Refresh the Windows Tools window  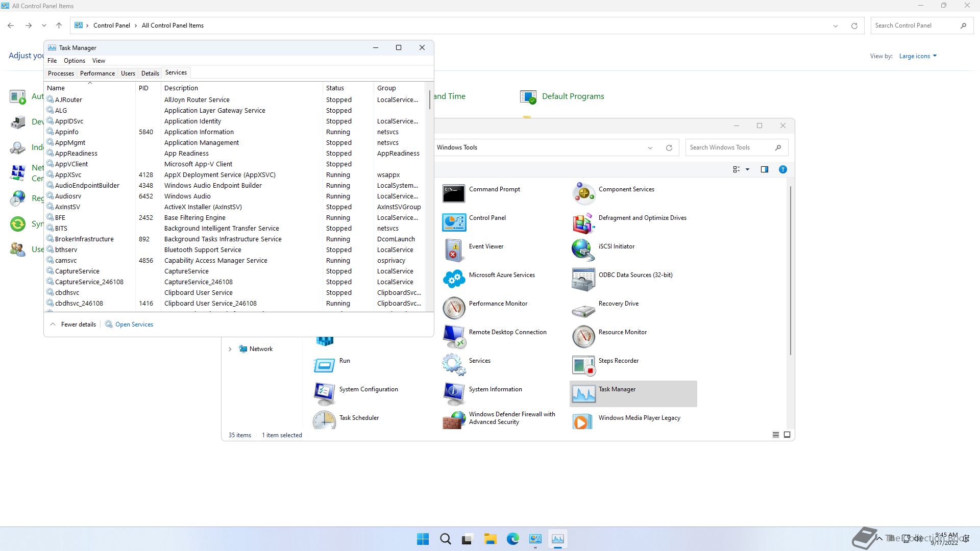click(669, 148)
